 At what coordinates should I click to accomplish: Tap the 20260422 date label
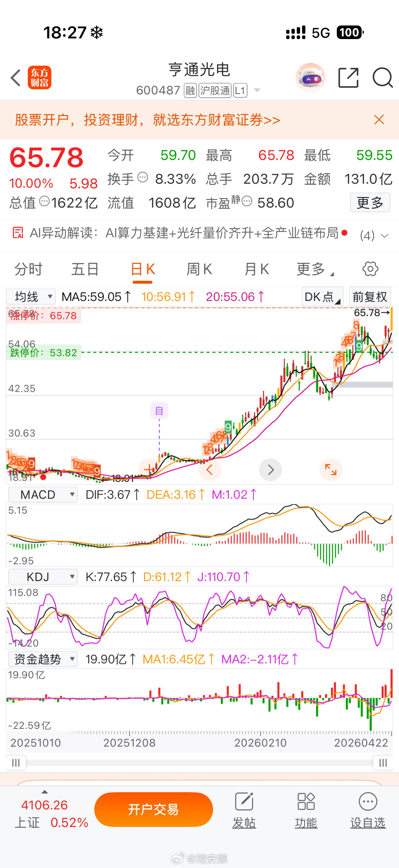361,743
